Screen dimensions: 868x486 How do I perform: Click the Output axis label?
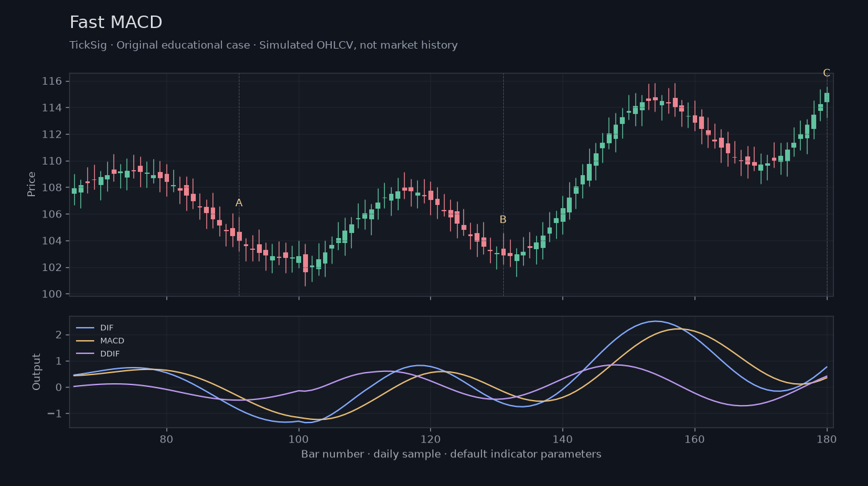(x=37, y=372)
